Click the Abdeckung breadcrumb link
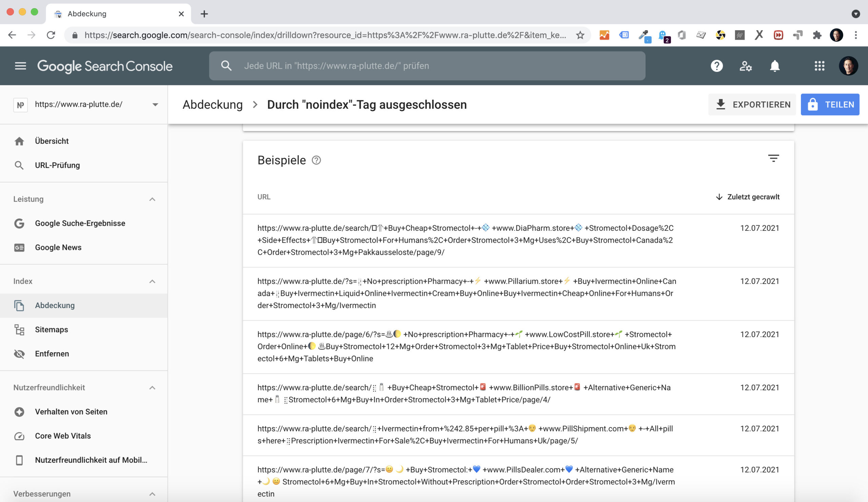The image size is (868, 502). point(213,105)
